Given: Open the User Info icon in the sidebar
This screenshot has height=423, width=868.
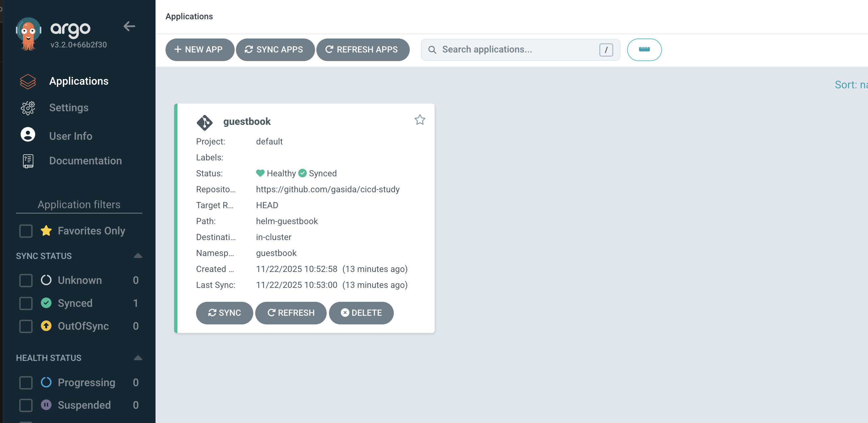Looking at the screenshot, I should click(x=28, y=135).
